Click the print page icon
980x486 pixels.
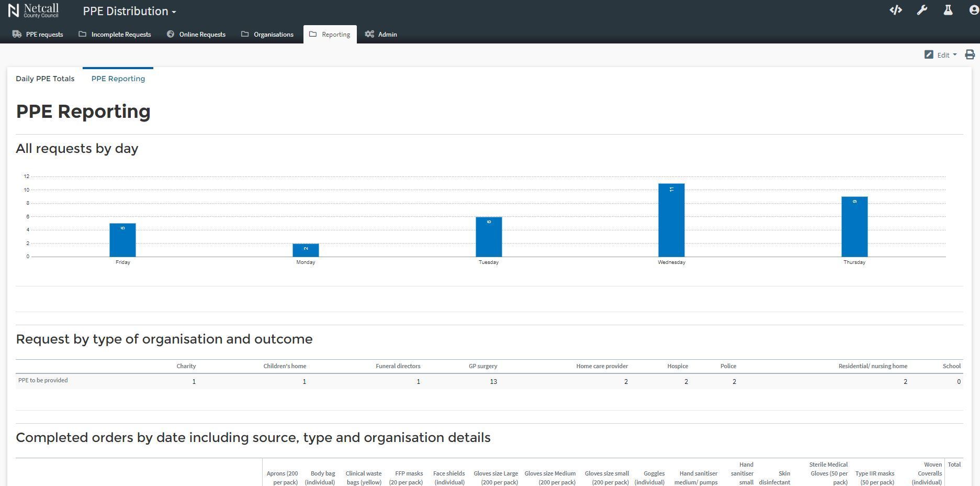[970, 55]
